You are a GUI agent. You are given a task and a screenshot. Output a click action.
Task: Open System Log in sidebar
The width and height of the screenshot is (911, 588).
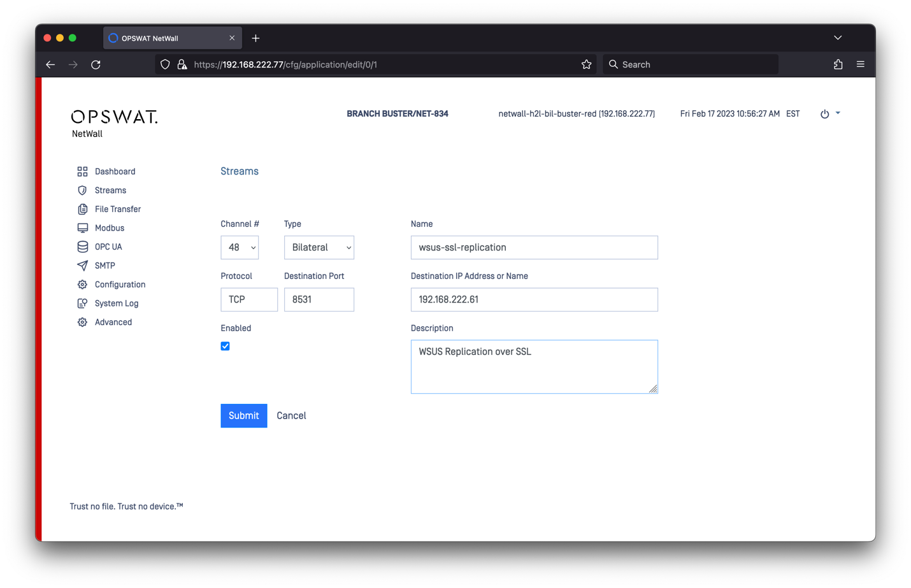(117, 303)
